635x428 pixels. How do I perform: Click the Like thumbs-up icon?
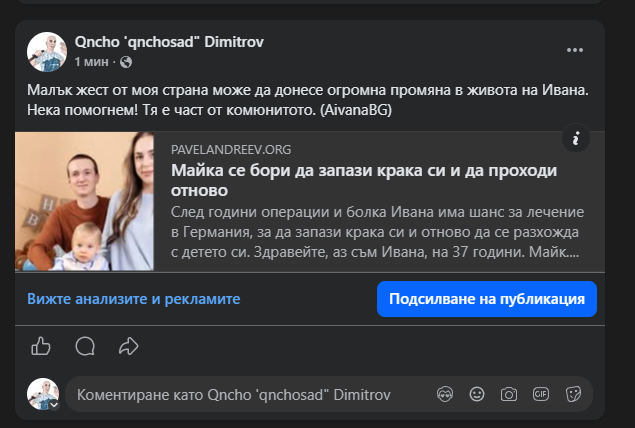pyautogui.click(x=41, y=347)
